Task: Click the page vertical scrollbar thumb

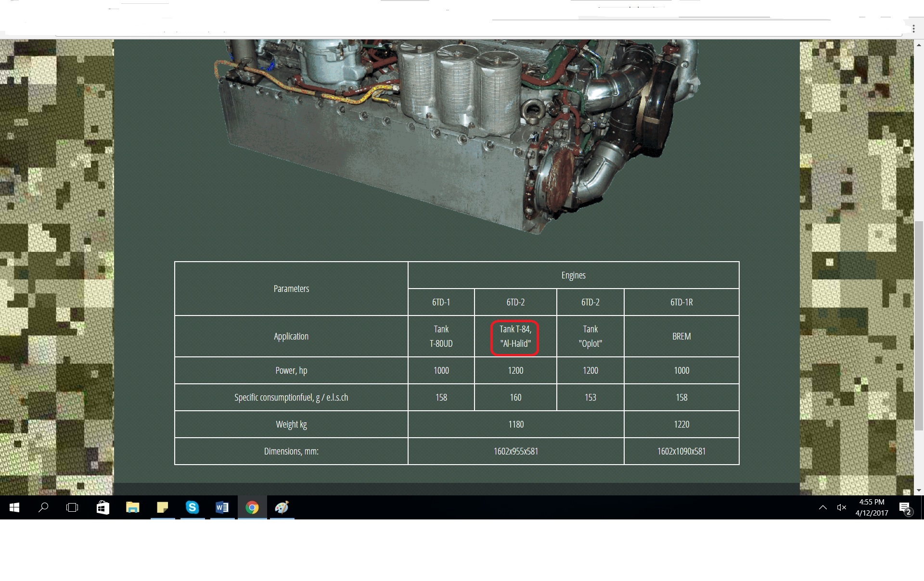Action: point(919,325)
